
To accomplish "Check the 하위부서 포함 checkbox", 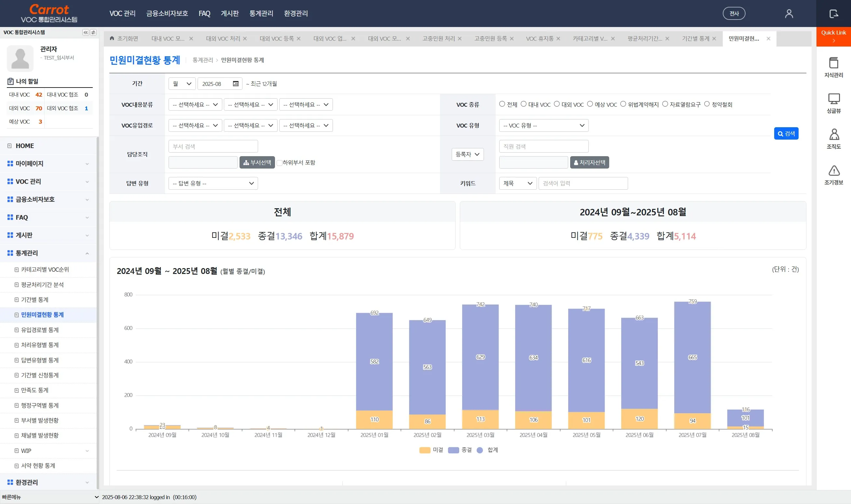I will point(280,163).
